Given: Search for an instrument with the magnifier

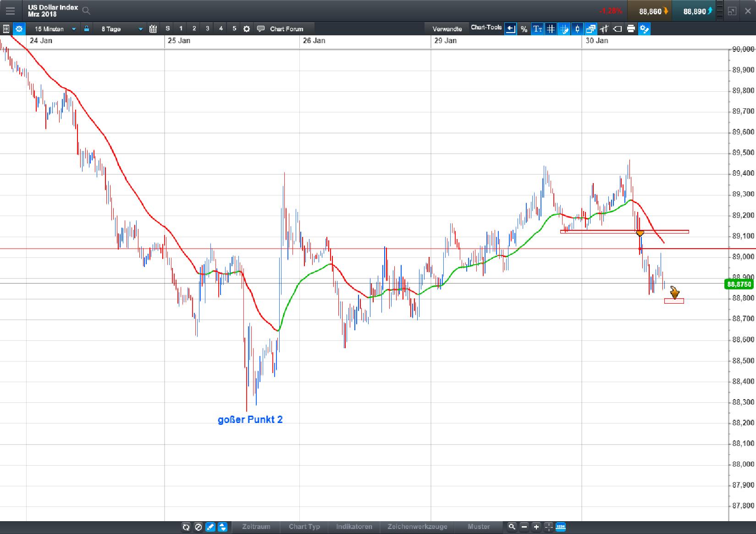Looking at the screenshot, I should [86, 11].
